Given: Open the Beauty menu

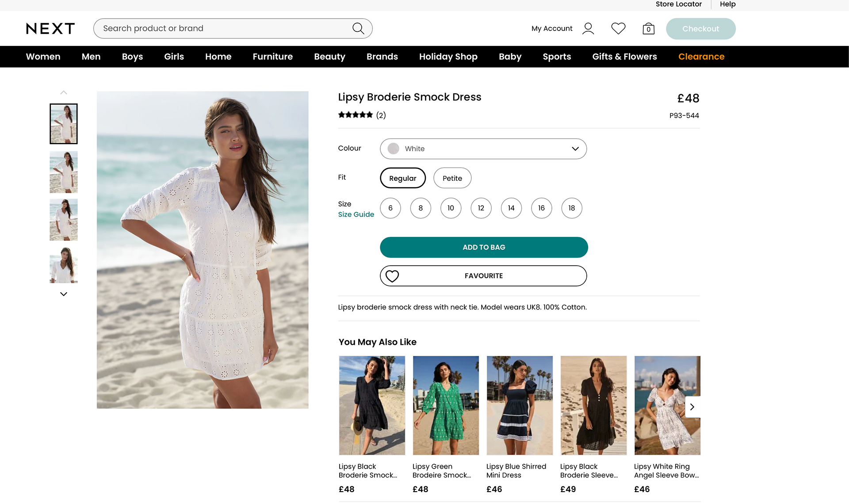Looking at the screenshot, I should (329, 57).
